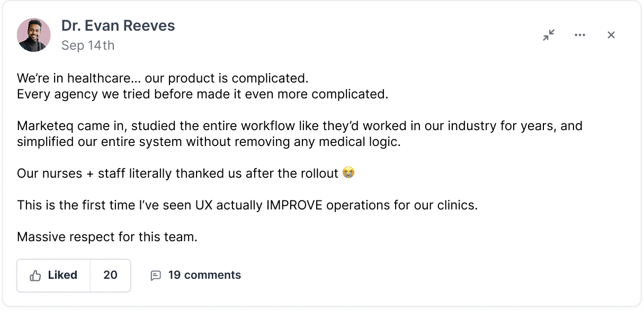
Task: Click the word Marketeq in the post
Action: (x=44, y=126)
